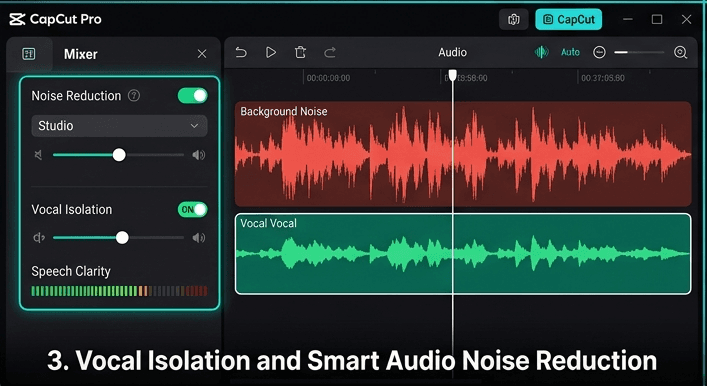Image resolution: width=707 pixels, height=386 pixels.
Task: Click the playhead marker on the ruler
Action: [x=453, y=75]
